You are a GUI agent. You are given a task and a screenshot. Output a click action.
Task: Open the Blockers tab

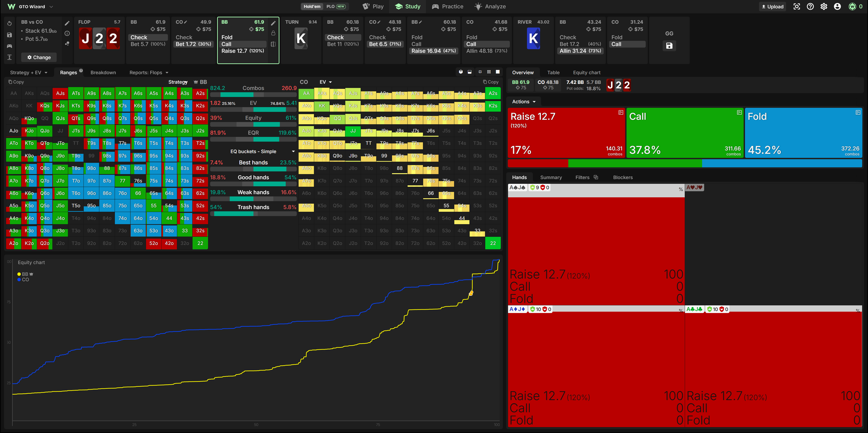click(x=623, y=177)
